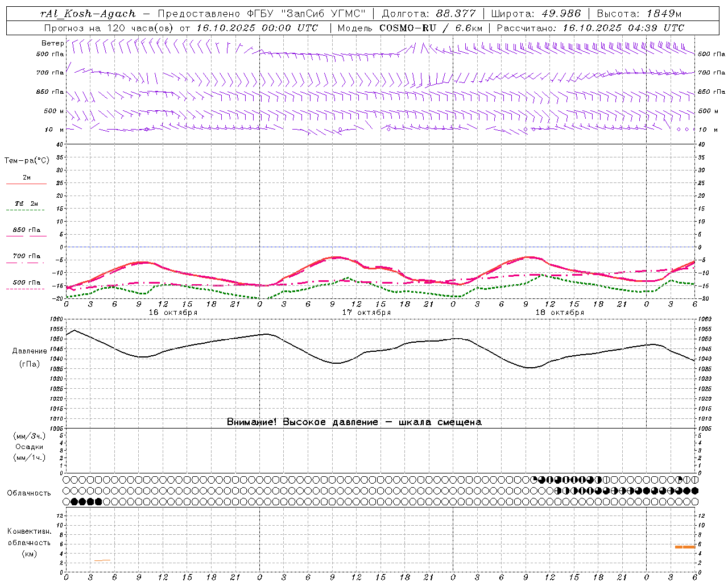Select the text 'Предоставлено ФГБУ "ЗапСиб УГМС"'
Image resolution: width=728 pixels, height=582 pixels.
coord(261,14)
